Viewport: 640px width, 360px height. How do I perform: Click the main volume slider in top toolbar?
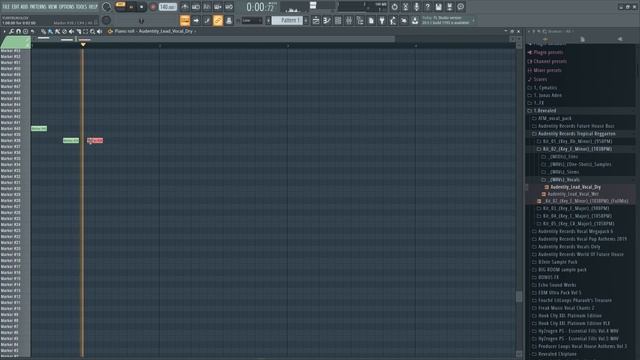point(313,6)
